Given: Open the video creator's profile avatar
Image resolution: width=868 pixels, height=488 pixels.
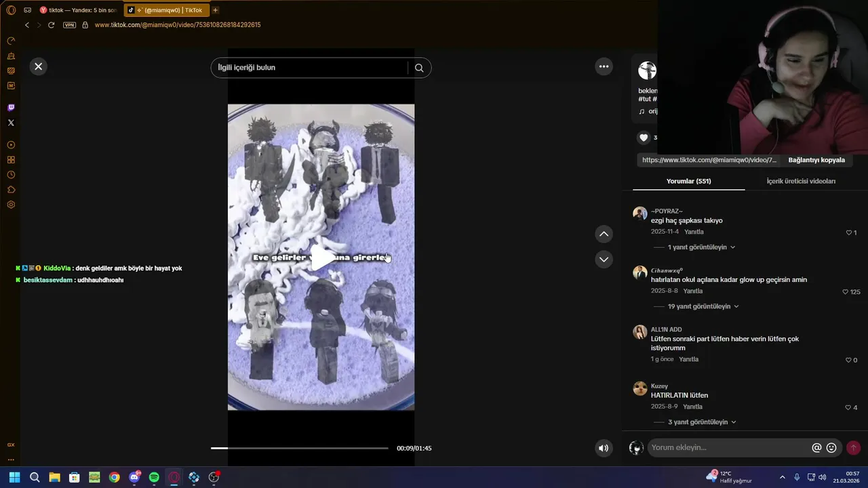Looking at the screenshot, I should [648, 70].
